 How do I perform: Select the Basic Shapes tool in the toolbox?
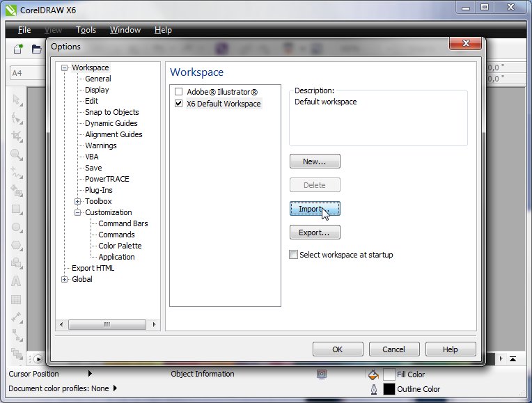[x=16, y=263]
